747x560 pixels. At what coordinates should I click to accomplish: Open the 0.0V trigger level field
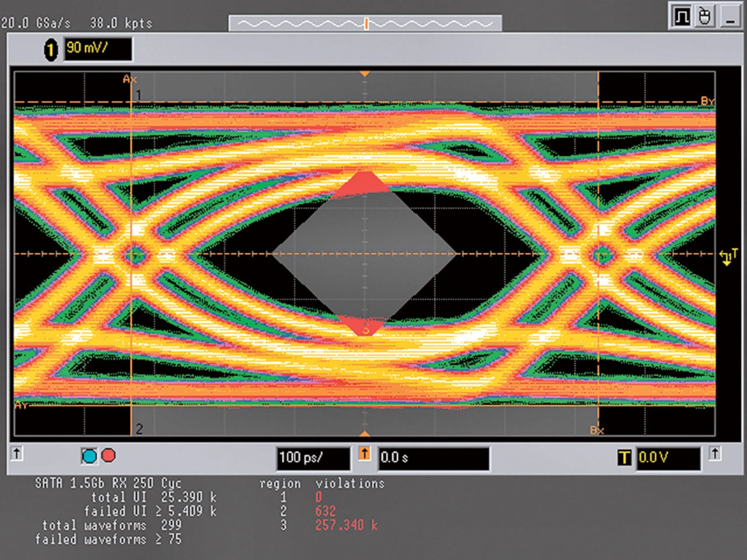pyautogui.click(x=668, y=458)
